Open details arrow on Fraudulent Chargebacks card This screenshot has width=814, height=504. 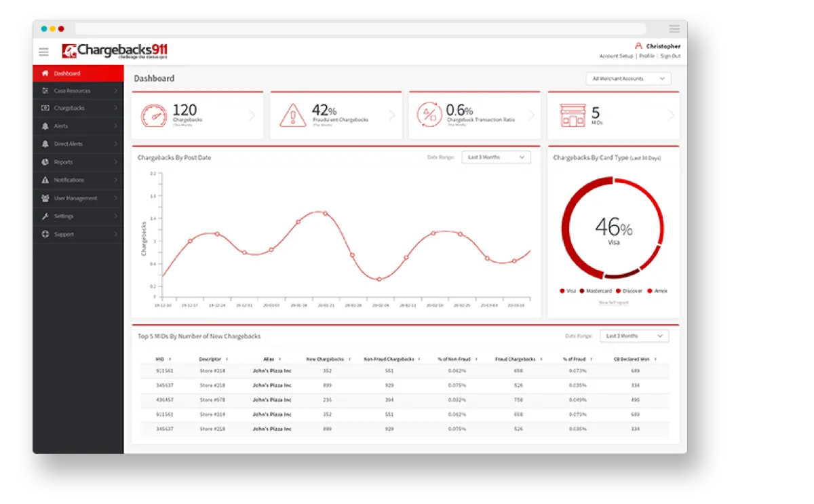click(391, 115)
